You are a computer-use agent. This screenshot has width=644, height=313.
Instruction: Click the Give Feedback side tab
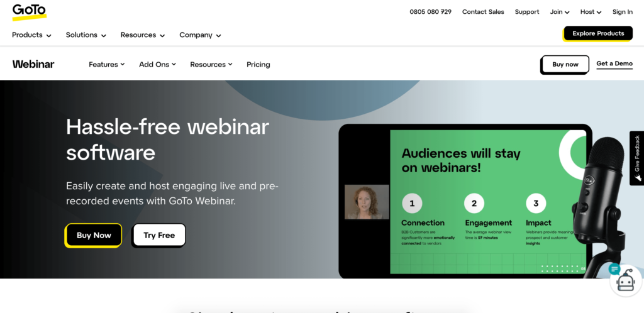click(636, 158)
